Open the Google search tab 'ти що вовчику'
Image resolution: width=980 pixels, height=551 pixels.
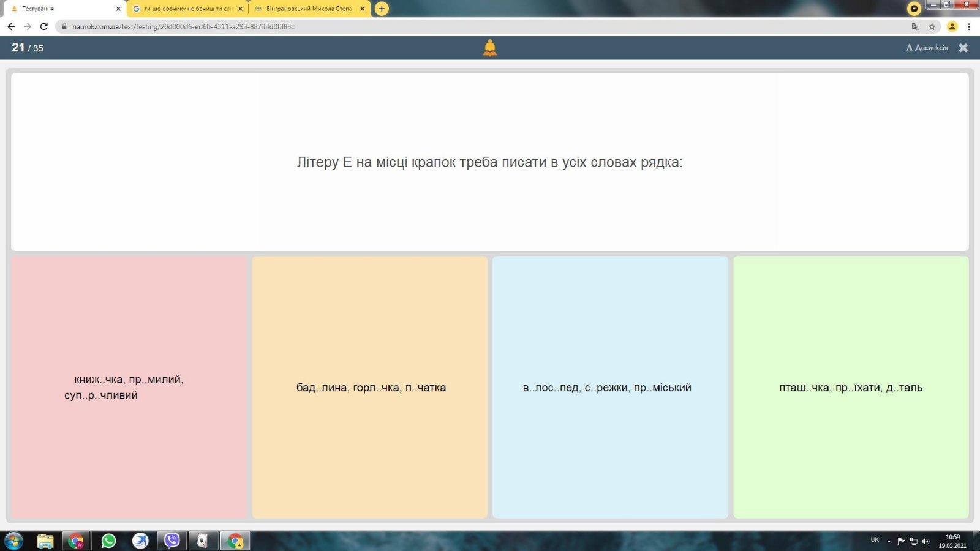[x=187, y=9]
